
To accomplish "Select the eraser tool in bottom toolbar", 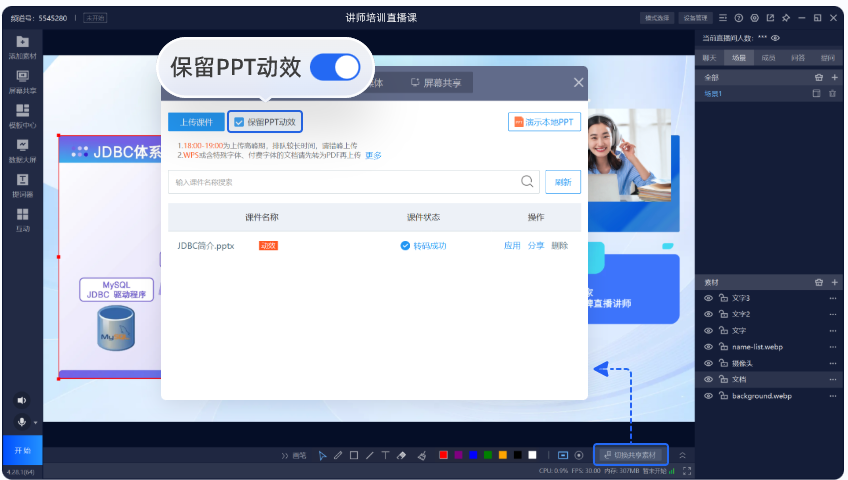I will pos(401,455).
